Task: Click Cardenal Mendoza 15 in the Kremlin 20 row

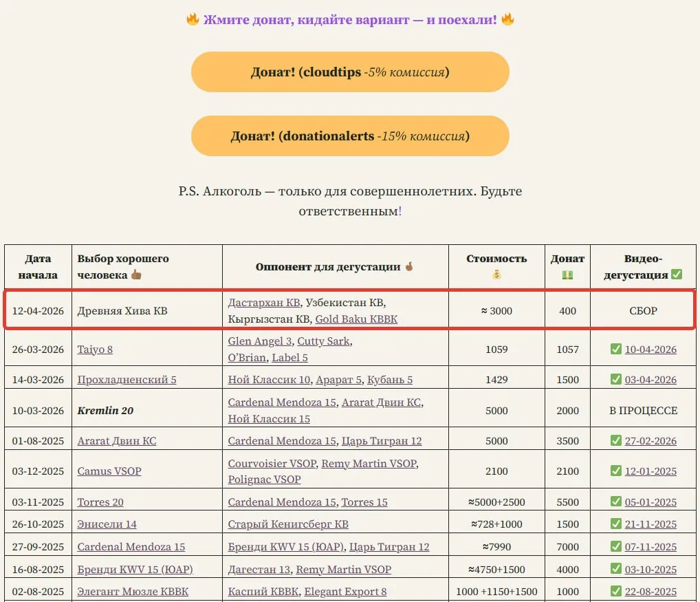Action: (x=282, y=402)
